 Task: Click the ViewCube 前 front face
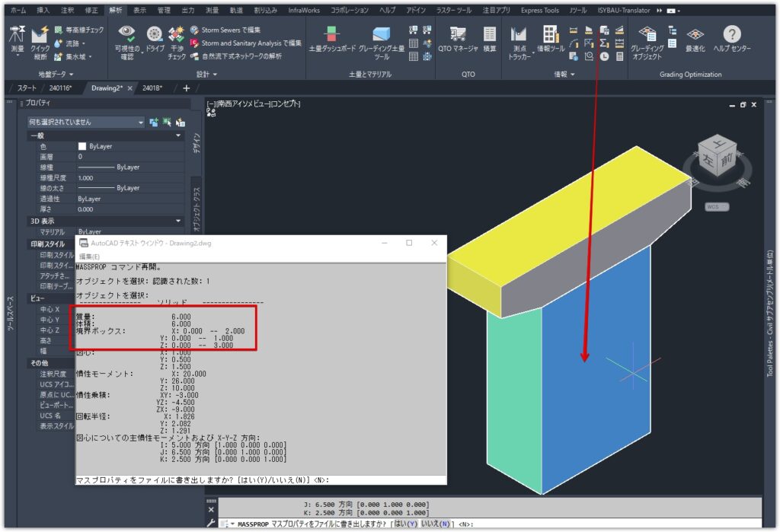coord(726,160)
